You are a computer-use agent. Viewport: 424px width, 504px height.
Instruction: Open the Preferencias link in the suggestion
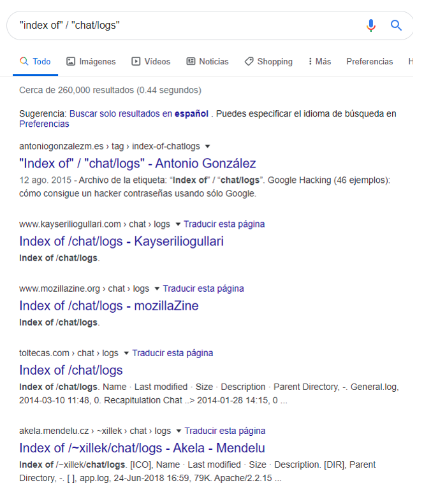[44, 124]
